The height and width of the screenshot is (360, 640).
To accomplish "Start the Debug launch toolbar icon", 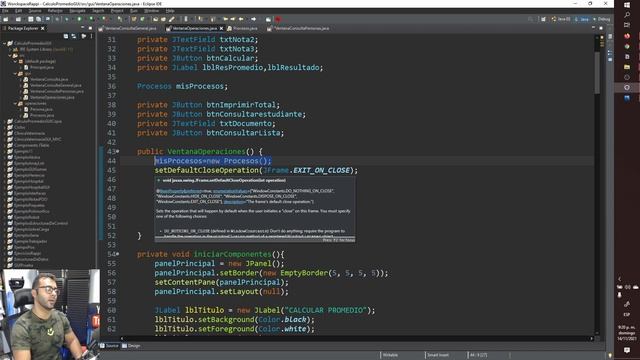I will 67,19.
